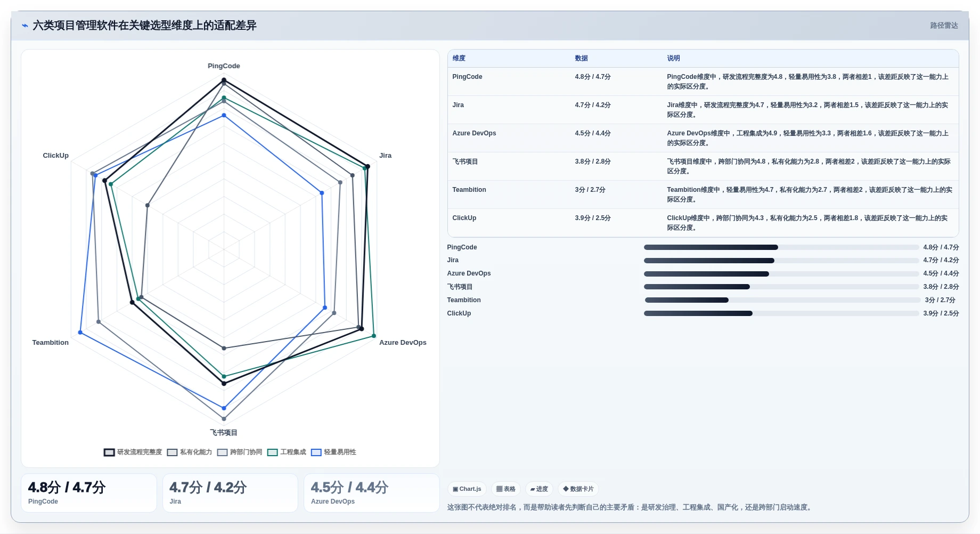Click the 3.9分 / 2.5分 table cell

pos(592,218)
